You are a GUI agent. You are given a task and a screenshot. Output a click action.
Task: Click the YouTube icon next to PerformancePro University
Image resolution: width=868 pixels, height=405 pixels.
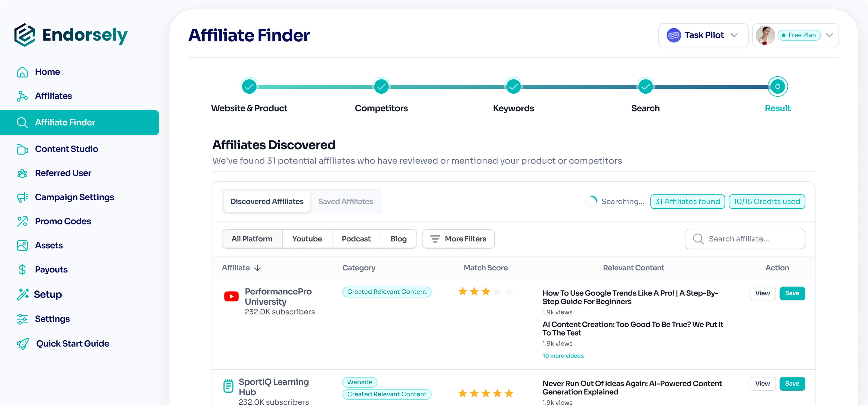tap(231, 297)
